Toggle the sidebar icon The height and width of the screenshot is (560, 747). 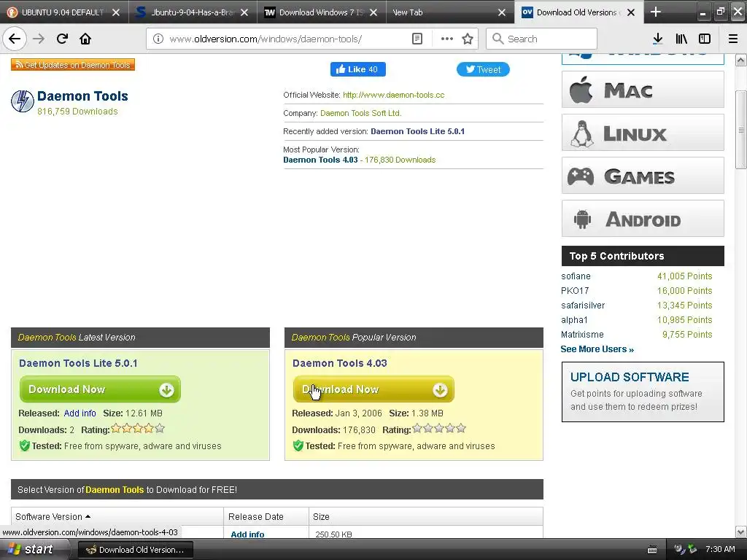coord(705,39)
